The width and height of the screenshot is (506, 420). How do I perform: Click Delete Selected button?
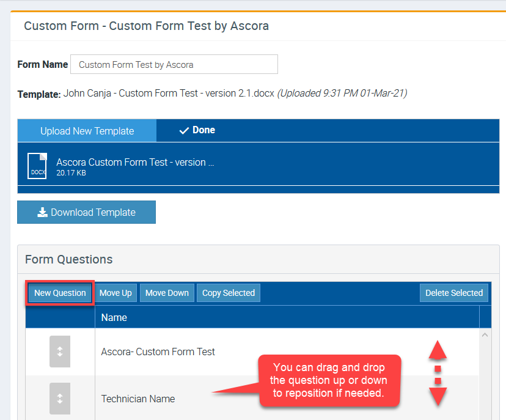pyautogui.click(x=453, y=293)
